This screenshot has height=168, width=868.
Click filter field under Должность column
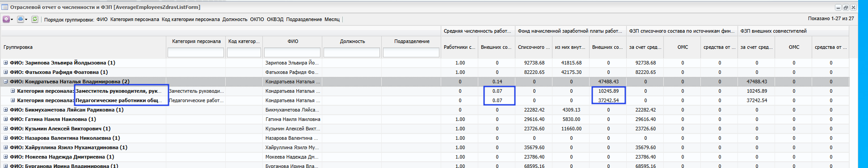click(x=352, y=52)
